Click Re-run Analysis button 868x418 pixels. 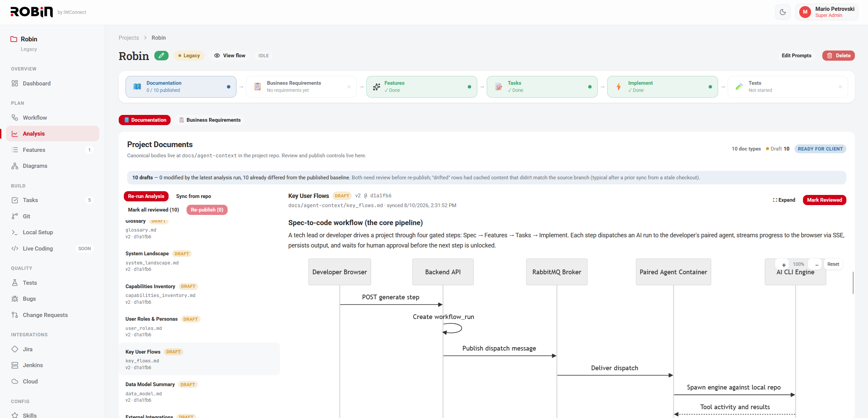pyautogui.click(x=146, y=196)
